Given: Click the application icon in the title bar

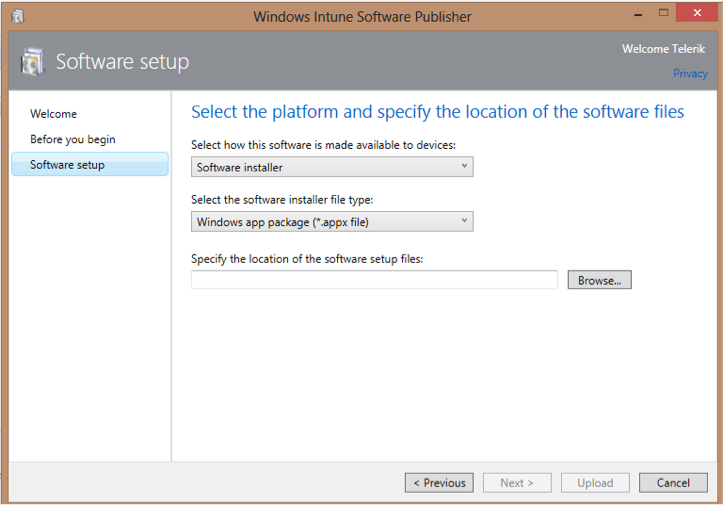Looking at the screenshot, I should pyautogui.click(x=17, y=16).
